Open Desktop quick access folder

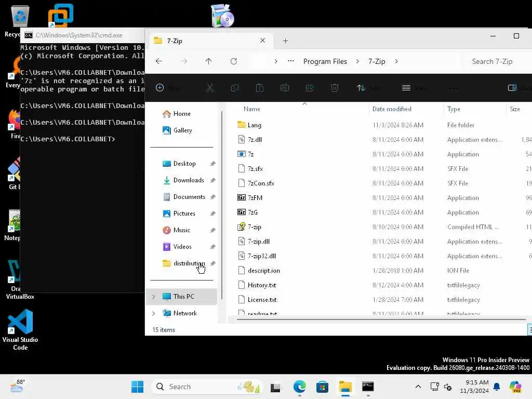[x=184, y=164]
